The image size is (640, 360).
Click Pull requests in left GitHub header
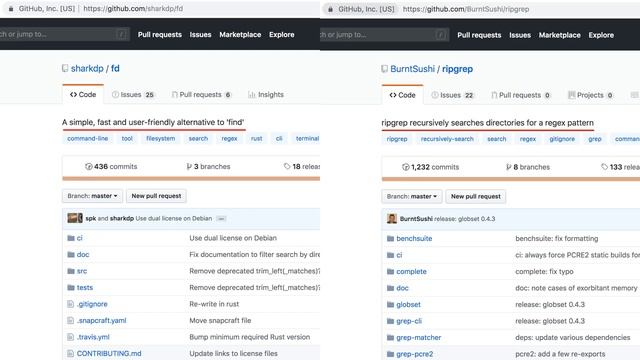click(160, 35)
